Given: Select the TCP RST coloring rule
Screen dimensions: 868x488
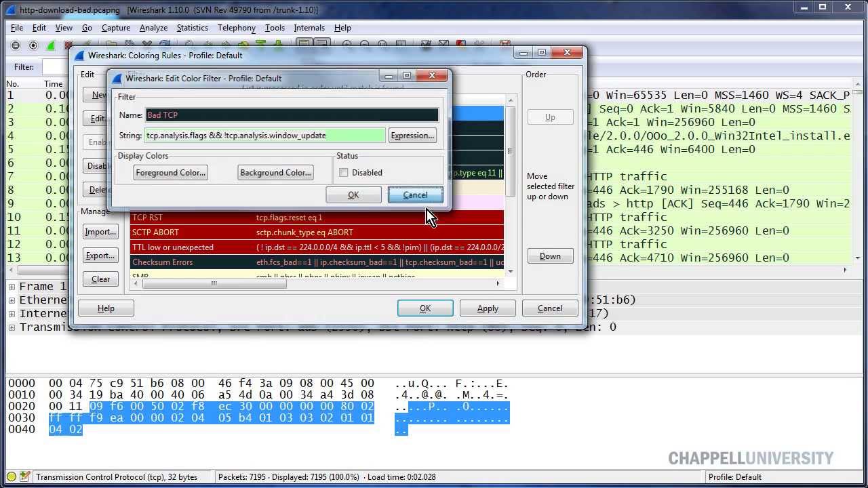Looking at the screenshot, I should click(x=317, y=218).
